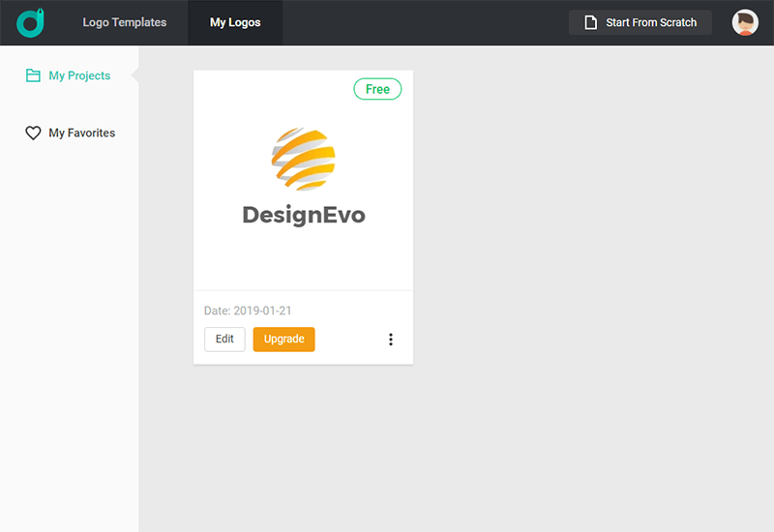Switch to the My Logos tab
The image size is (774, 532).
pos(235,22)
